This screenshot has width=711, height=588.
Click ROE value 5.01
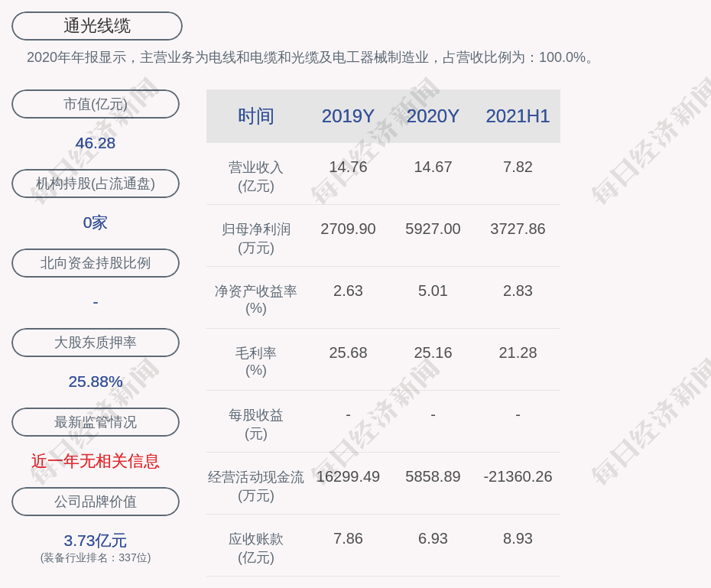[x=433, y=291]
